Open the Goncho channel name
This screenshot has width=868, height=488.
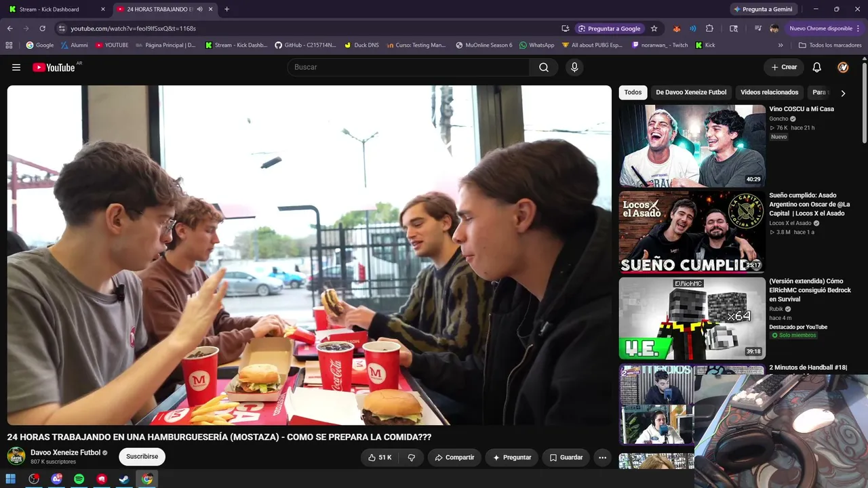coord(778,119)
